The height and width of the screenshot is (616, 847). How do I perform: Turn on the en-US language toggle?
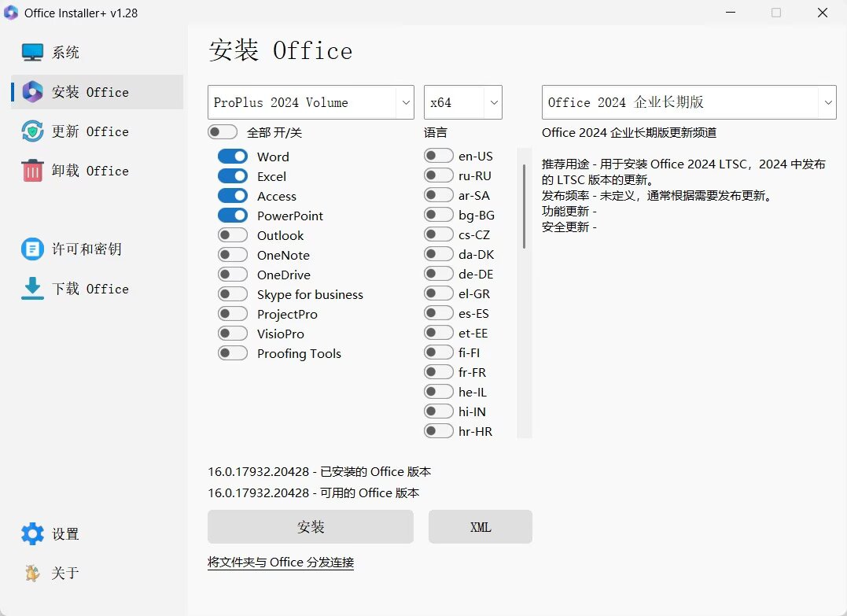pyautogui.click(x=439, y=156)
